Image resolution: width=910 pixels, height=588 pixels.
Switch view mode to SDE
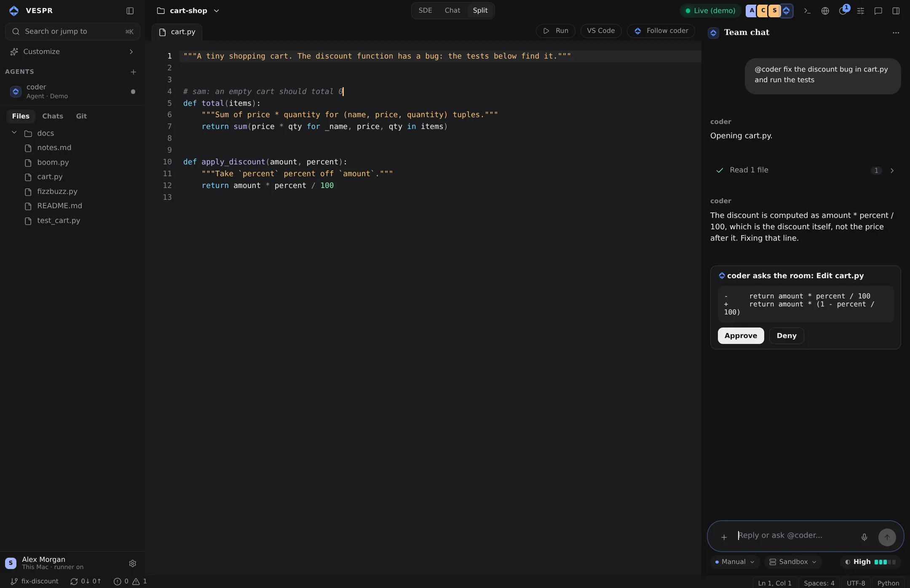(425, 11)
